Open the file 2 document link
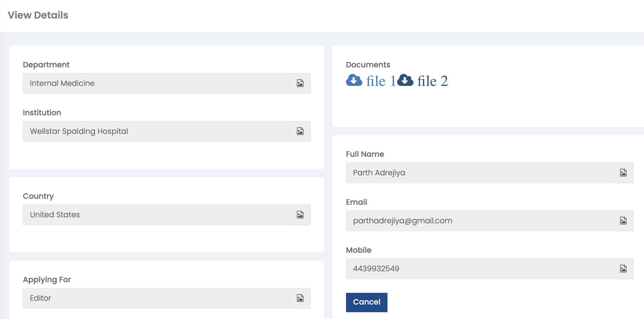This screenshot has width=644, height=319. 432,81
